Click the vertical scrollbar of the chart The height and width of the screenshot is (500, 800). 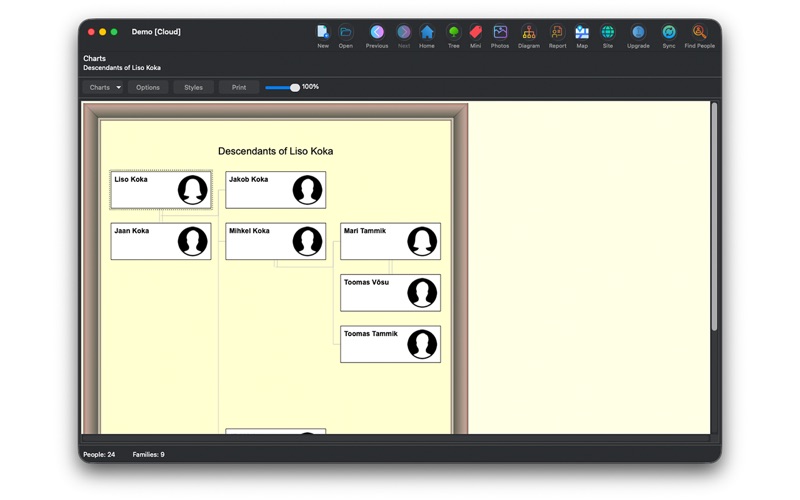tap(714, 216)
